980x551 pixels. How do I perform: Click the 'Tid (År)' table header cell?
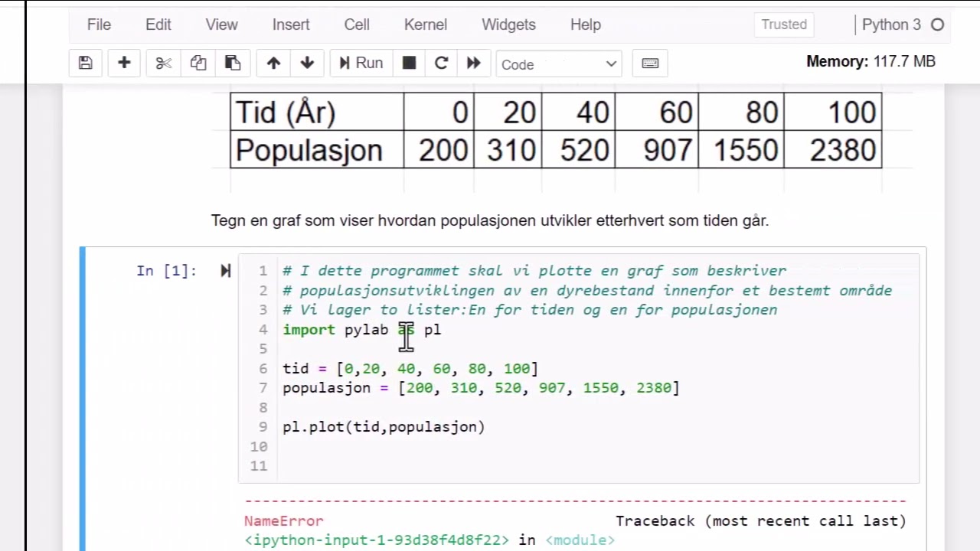[x=317, y=112]
